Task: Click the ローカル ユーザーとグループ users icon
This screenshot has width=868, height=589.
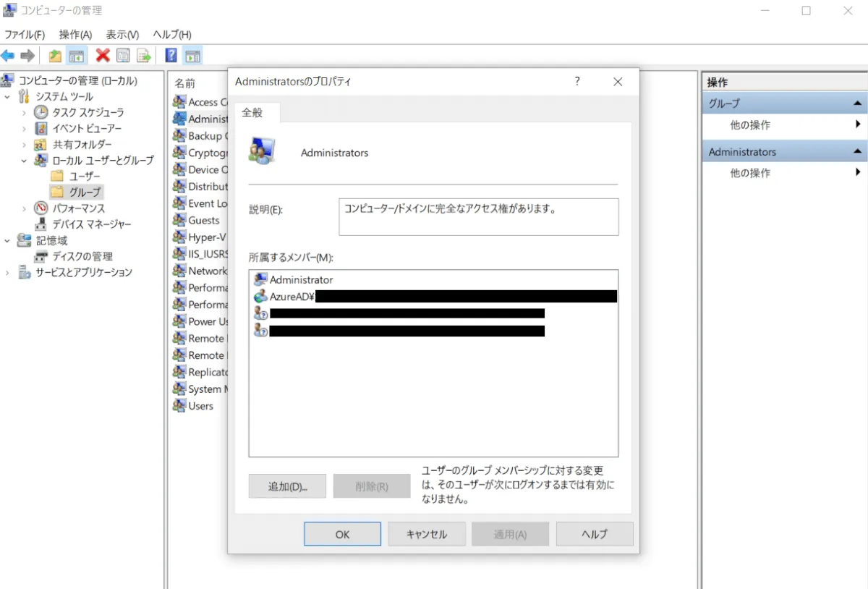Action: tap(41, 160)
